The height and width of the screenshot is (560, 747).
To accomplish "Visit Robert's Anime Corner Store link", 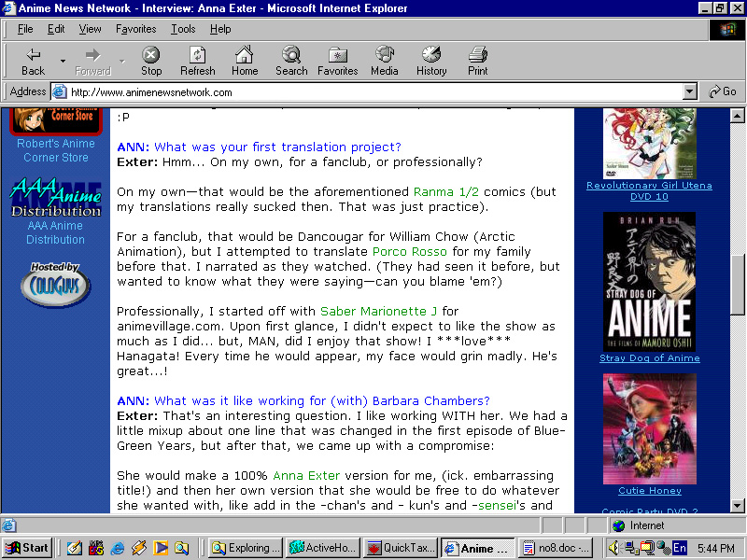I will click(x=56, y=150).
